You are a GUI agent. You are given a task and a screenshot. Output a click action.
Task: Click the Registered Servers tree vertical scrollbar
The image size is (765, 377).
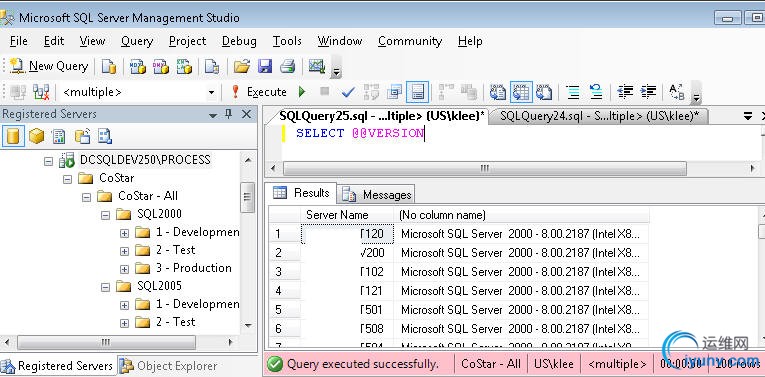[247, 197]
